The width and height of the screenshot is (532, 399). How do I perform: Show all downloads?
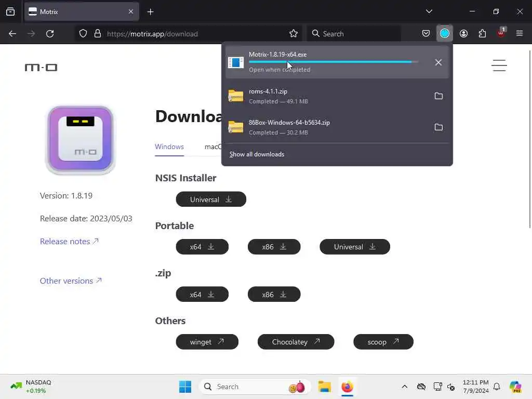[x=257, y=154]
